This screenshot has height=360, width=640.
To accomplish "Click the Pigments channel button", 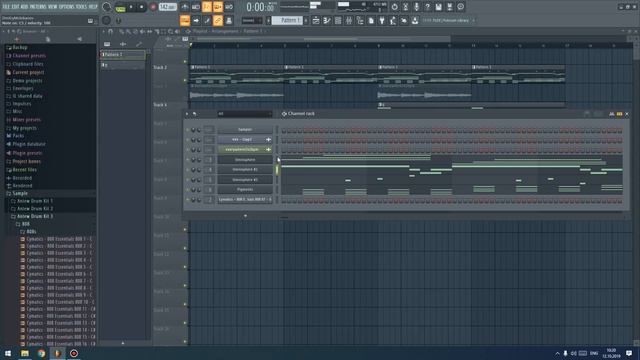I will tap(245, 189).
